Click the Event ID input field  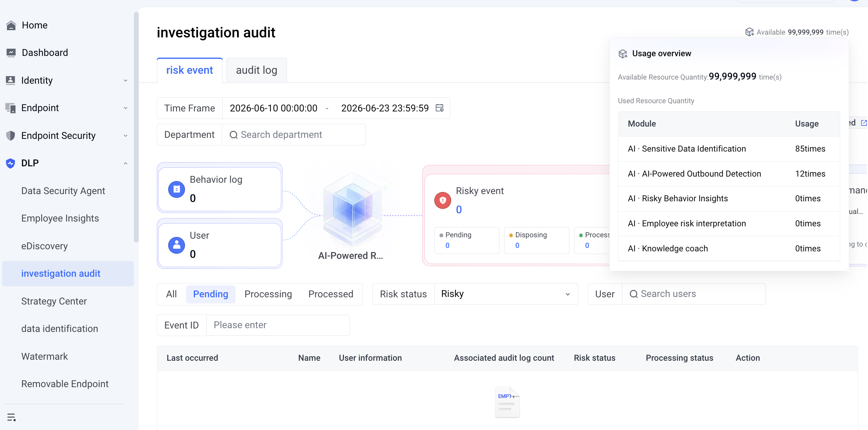coord(278,325)
